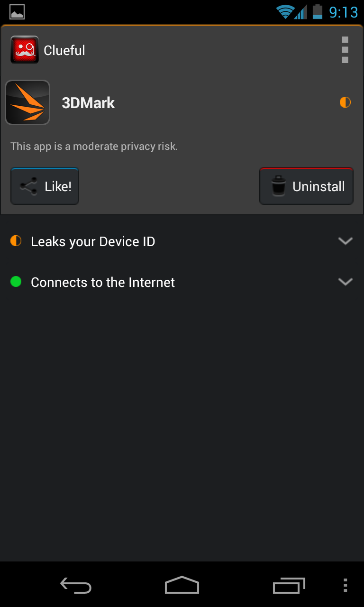Viewport: 364px width, 607px height.
Task: Expand the Connects to the Internet chevron
Action: click(x=345, y=282)
